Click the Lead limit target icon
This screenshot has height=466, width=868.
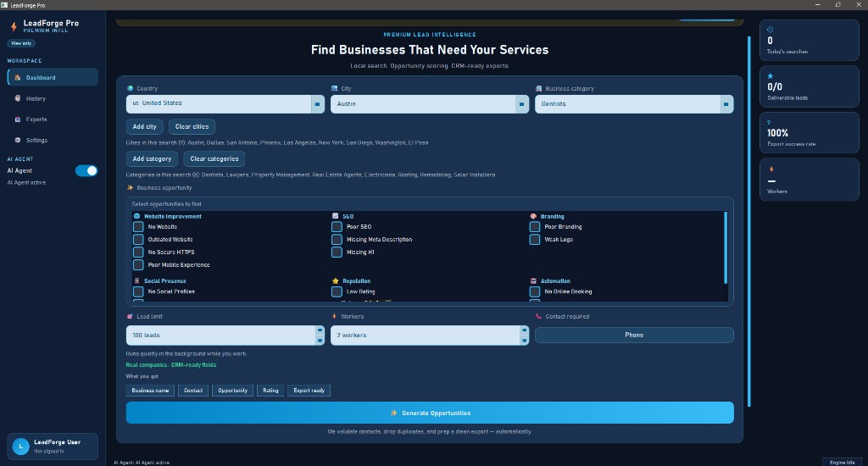tap(130, 317)
